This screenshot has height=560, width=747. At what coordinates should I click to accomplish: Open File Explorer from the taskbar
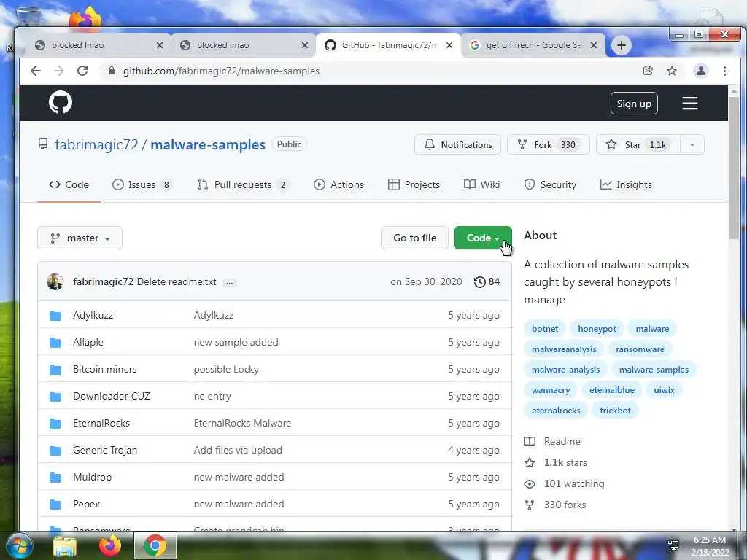65,546
